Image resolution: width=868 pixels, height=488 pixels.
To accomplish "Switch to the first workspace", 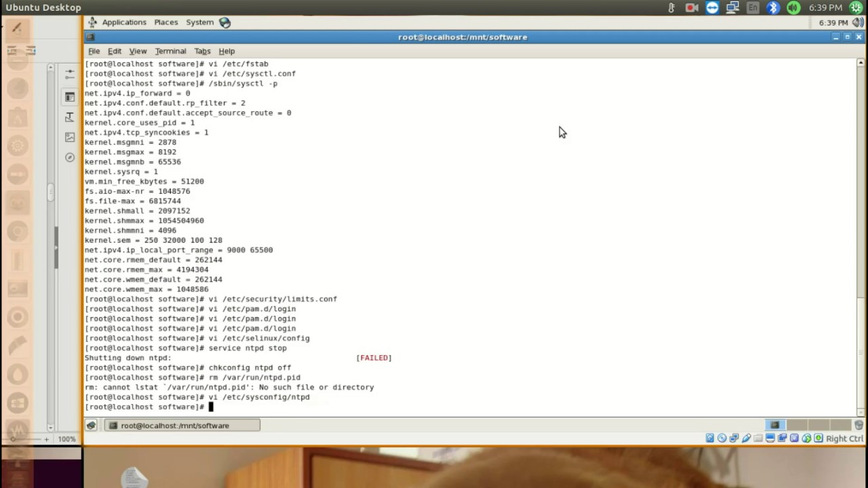I will tap(775, 426).
